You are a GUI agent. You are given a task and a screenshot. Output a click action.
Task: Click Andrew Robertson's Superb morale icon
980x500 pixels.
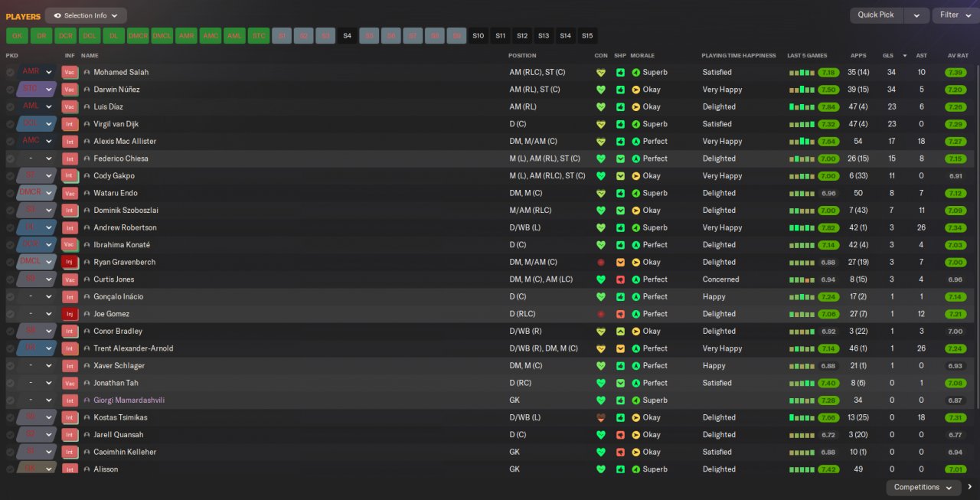tap(636, 227)
